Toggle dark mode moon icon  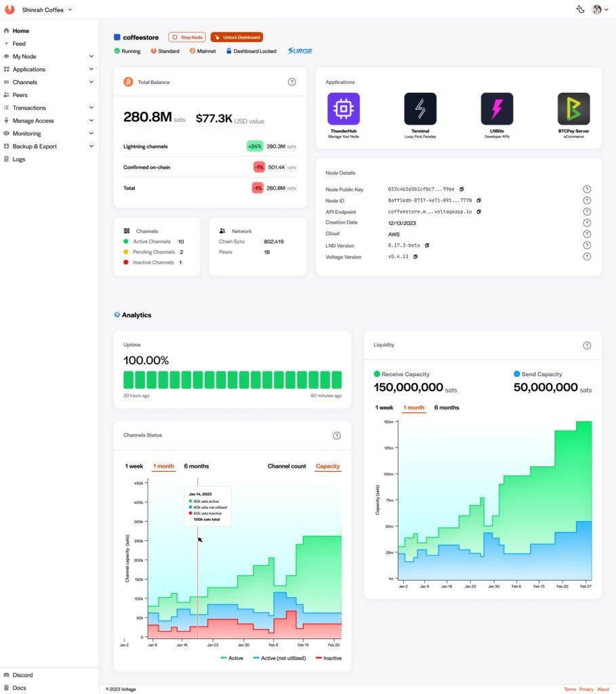click(x=579, y=9)
